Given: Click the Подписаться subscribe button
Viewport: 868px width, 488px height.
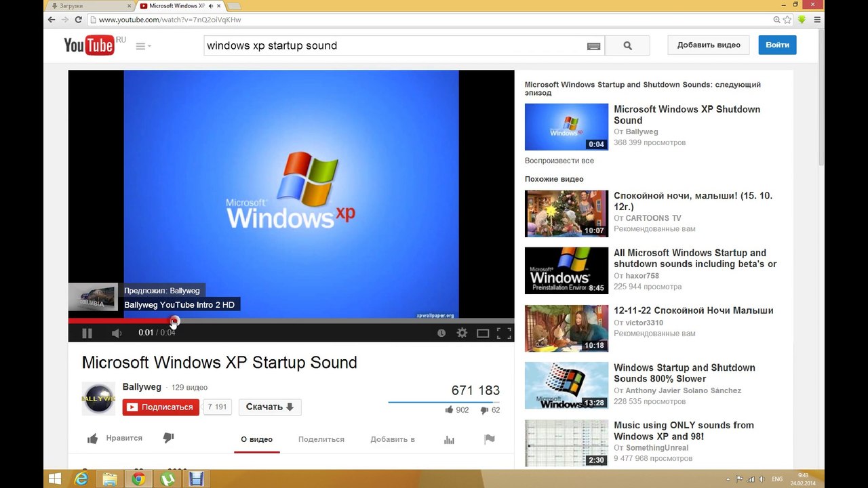Looking at the screenshot, I should click(x=161, y=407).
